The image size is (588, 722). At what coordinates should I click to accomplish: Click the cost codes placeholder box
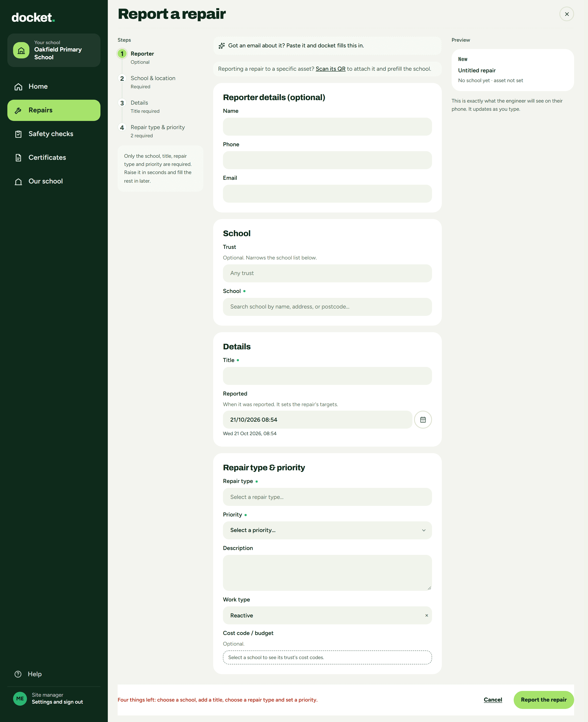(x=327, y=658)
